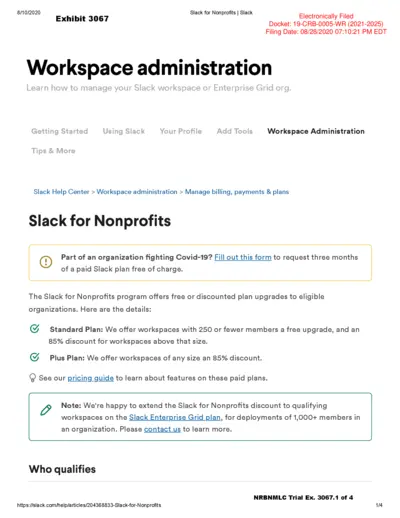The height and width of the screenshot is (518, 400).
Task: Open the pricing guide link
Action: [91, 378]
